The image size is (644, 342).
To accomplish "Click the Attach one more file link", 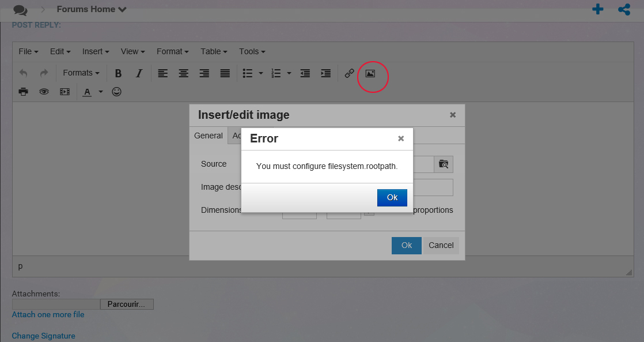I will 48,314.
